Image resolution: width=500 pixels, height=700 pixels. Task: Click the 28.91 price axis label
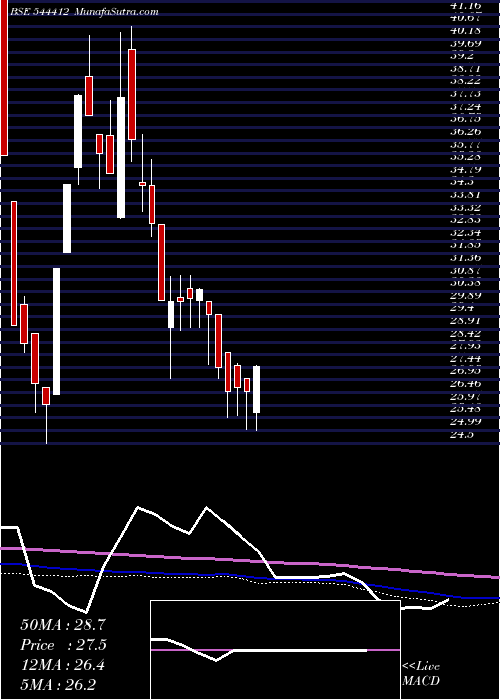465,320
